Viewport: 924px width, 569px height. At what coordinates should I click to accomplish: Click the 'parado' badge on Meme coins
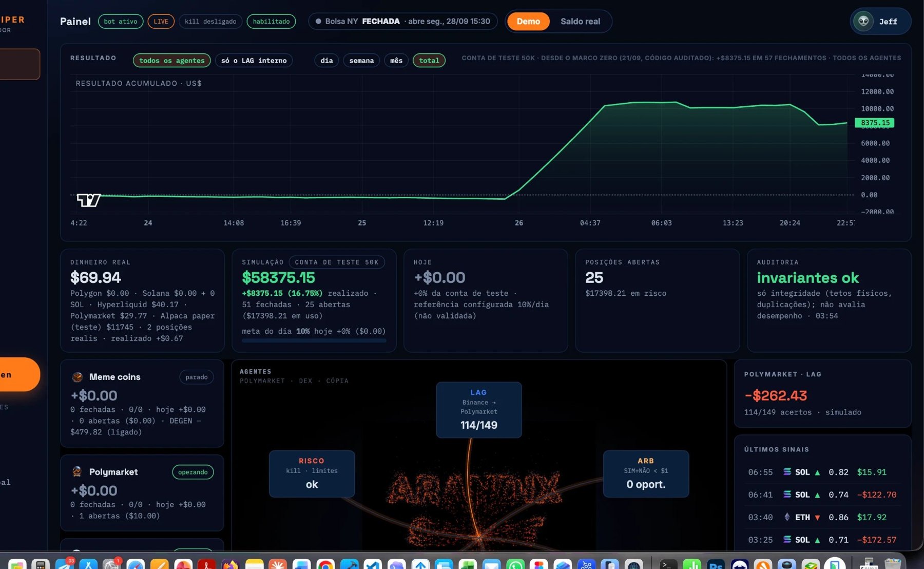(x=197, y=377)
